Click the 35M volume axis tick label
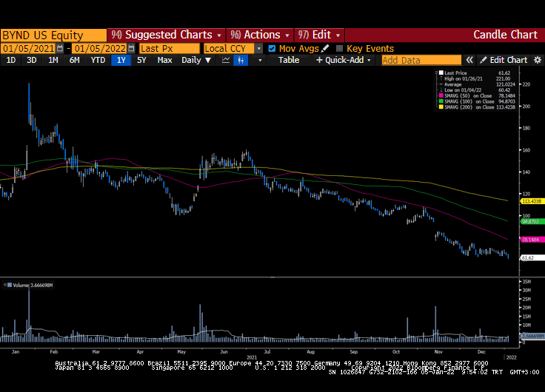 [x=526, y=282]
